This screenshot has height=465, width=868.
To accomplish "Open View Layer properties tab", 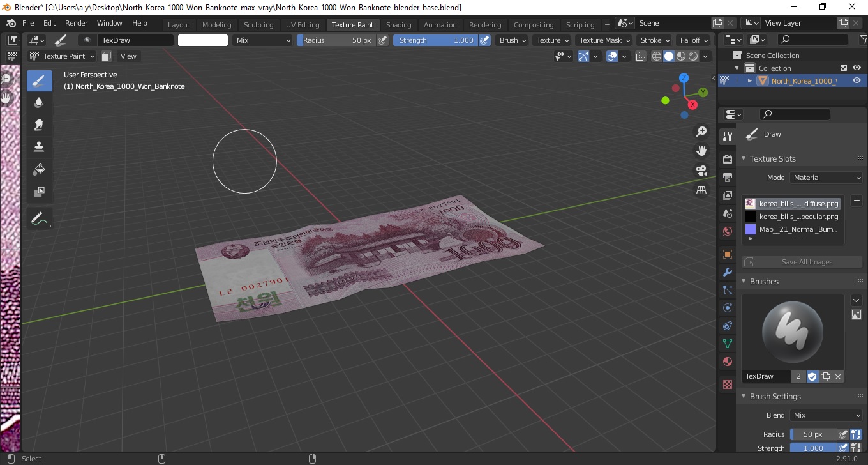I will (x=727, y=195).
